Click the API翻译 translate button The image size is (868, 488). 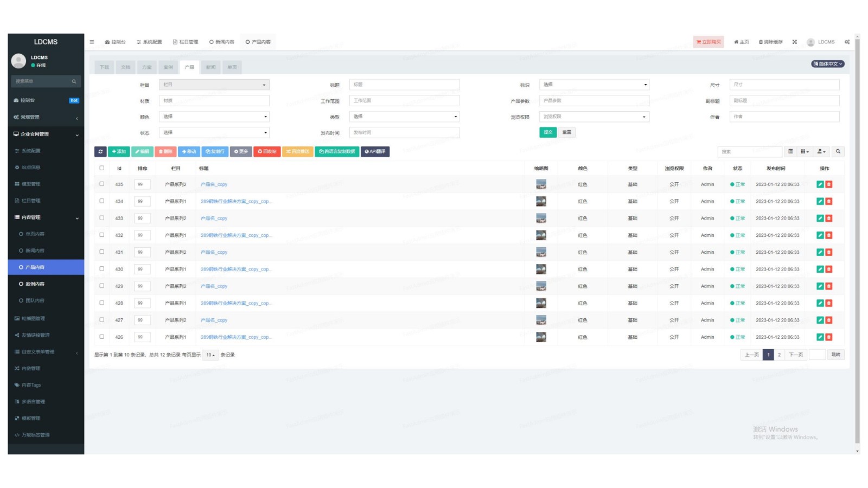coord(375,152)
